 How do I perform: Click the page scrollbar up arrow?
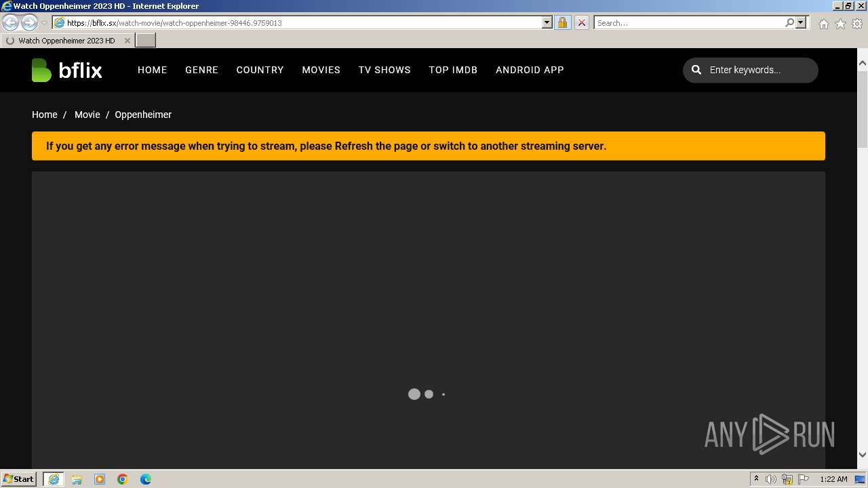tap(863, 63)
